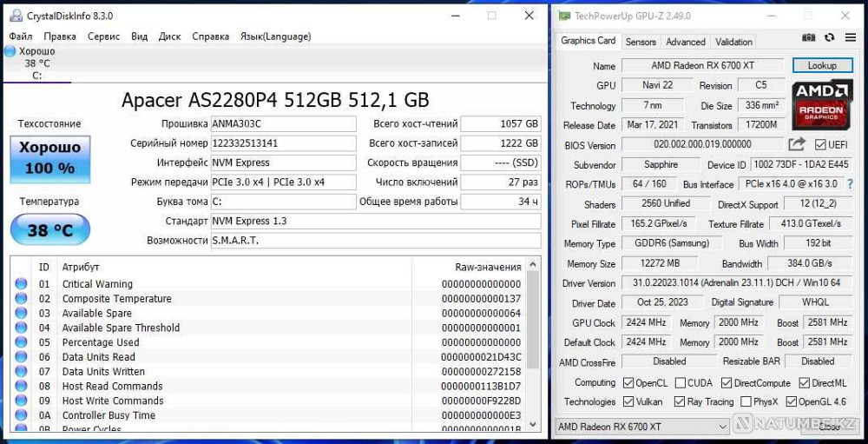Click the Close button in GPU-Z
The height and width of the screenshot is (444, 868).
pos(829,427)
